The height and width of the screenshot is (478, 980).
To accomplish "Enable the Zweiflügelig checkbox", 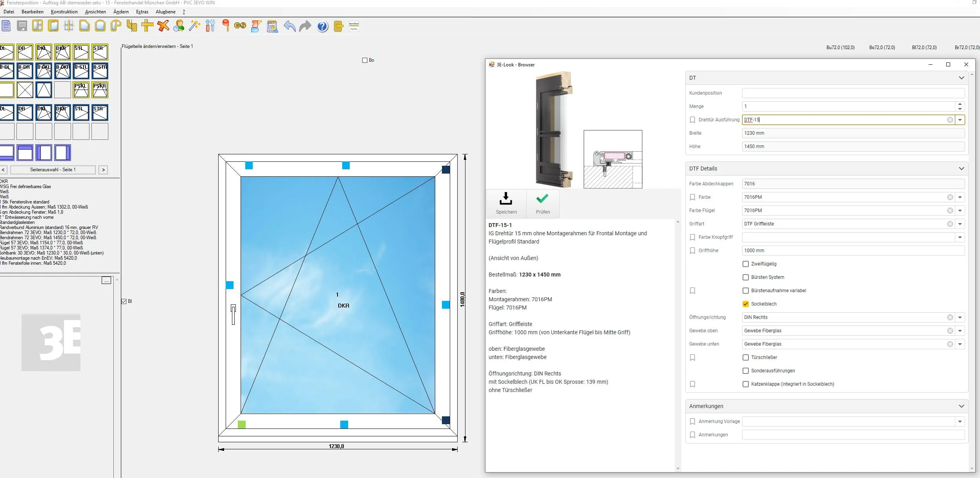I will click(x=745, y=264).
